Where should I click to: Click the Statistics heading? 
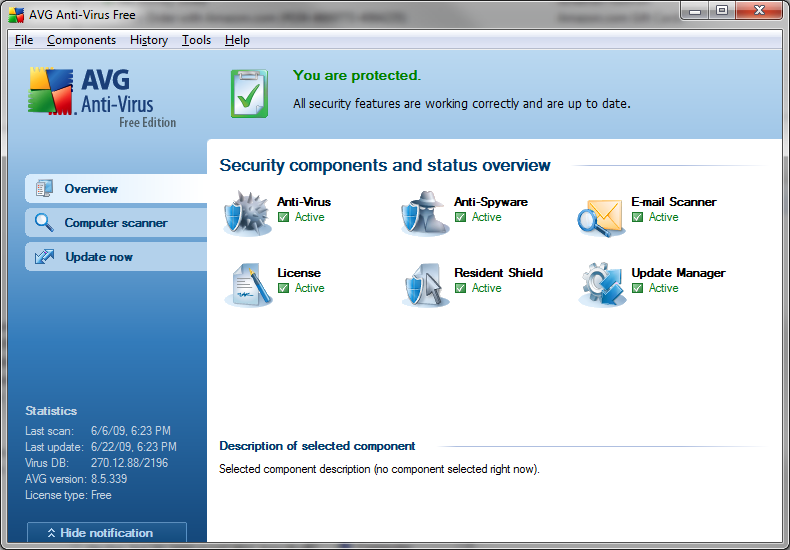click(51, 411)
